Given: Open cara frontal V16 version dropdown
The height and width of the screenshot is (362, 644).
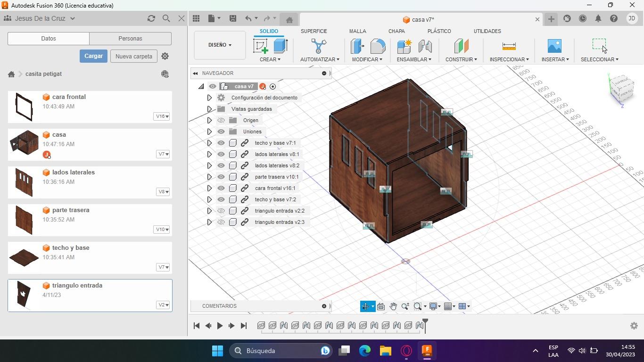Looking at the screenshot, I should [x=161, y=116].
